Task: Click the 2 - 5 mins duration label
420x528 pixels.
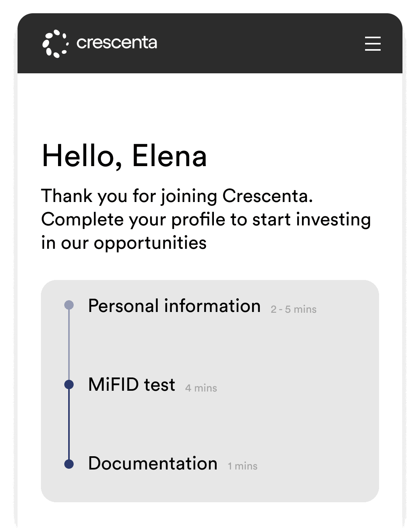Action: click(x=294, y=309)
